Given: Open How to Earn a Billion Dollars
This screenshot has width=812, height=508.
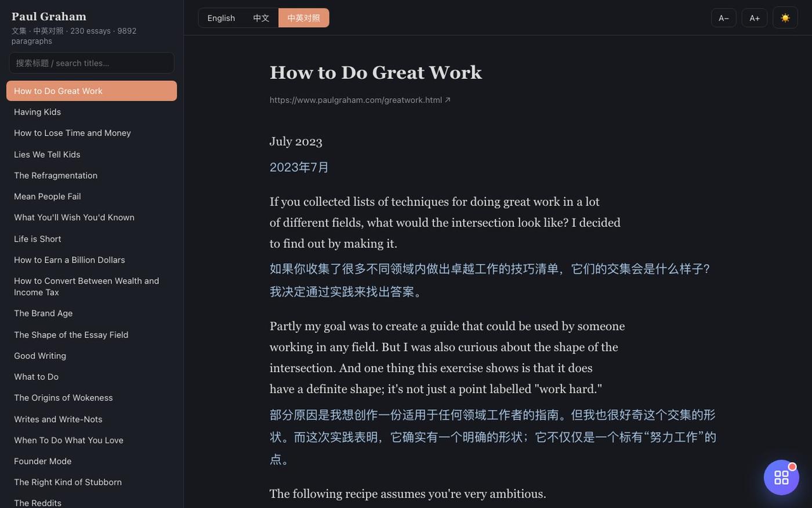Looking at the screenshot, I should coord(92,260).
